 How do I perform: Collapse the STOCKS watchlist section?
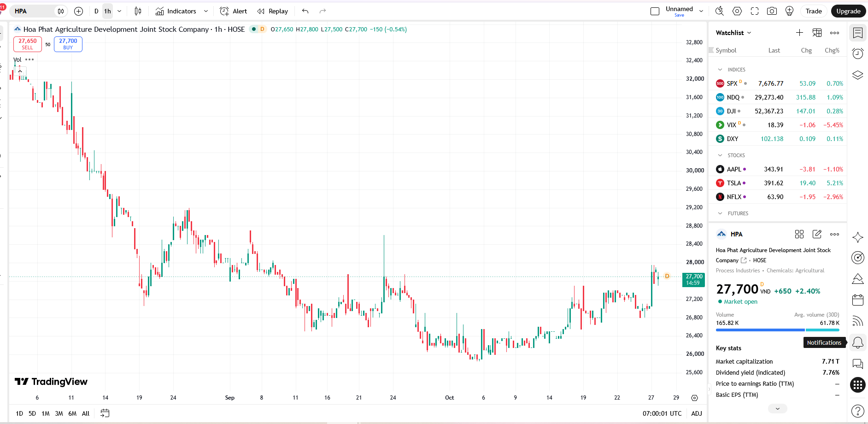click(720, 155)
